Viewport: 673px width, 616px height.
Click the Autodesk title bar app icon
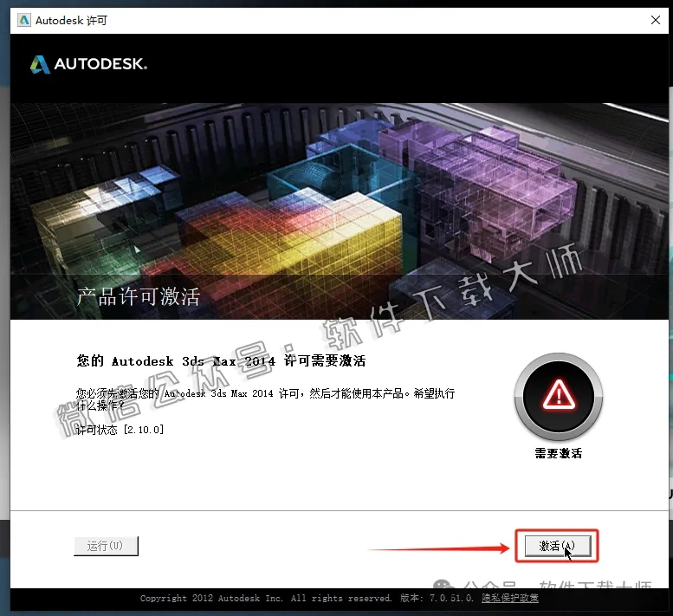[x=24, y=20]
